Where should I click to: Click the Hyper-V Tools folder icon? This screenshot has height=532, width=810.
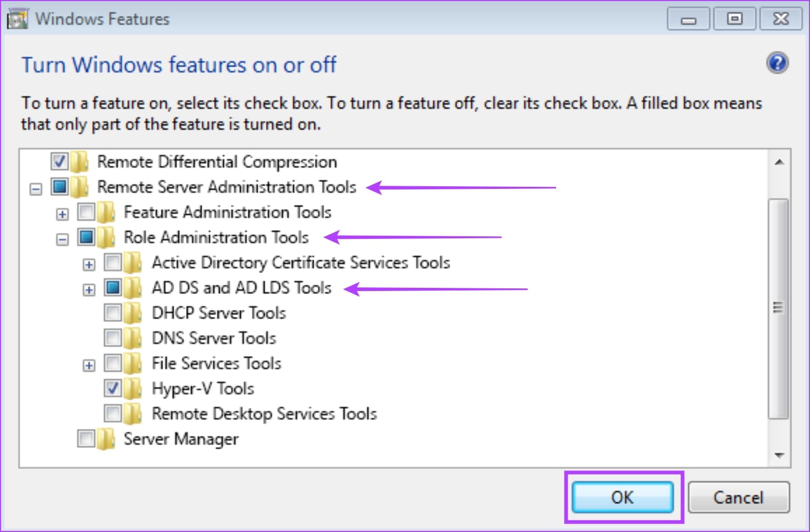[133, 388]
